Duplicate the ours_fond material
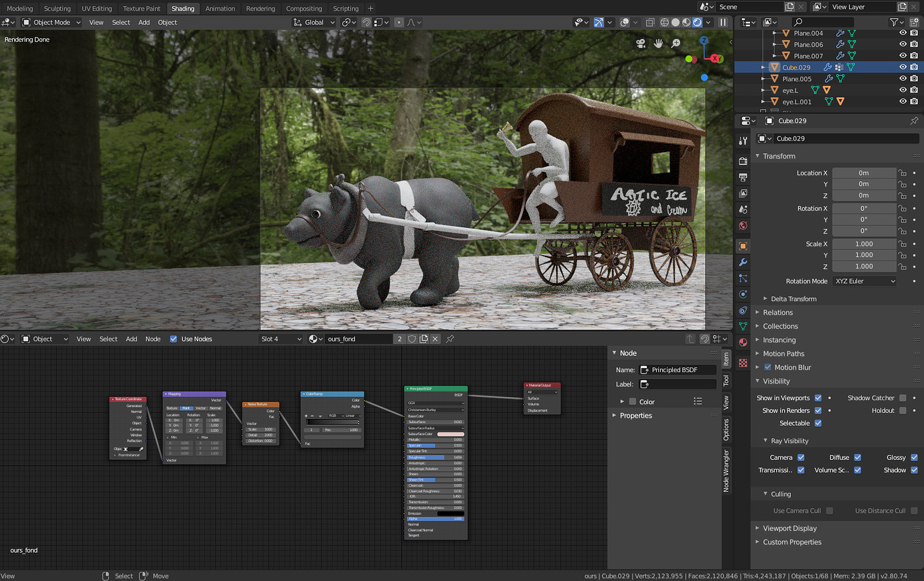The width and height of the screenshot is (924, 581). pyautogui.click(x=424, y=339)
